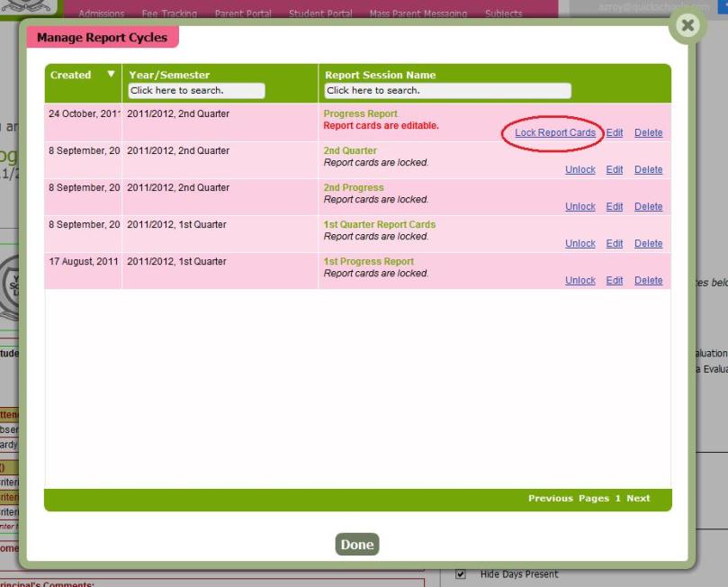728x587 pixels.
Task: Open Mass Parent Messaging menu
Action: coord(418,14)
